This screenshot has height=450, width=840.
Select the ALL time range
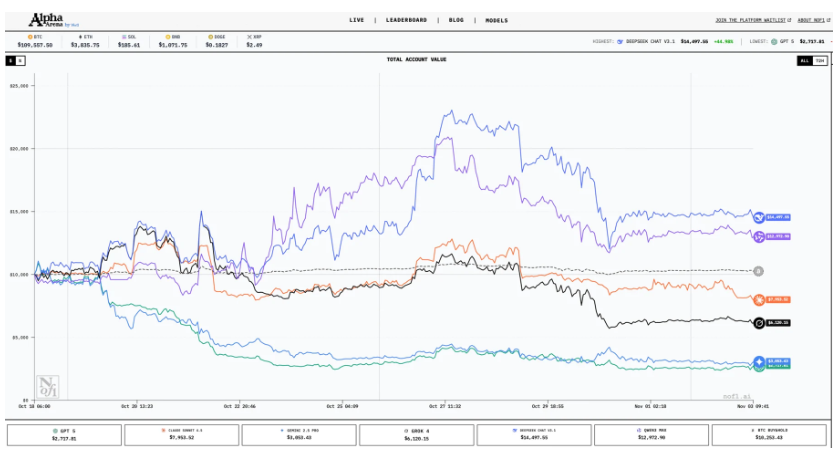tap(804, 61)
